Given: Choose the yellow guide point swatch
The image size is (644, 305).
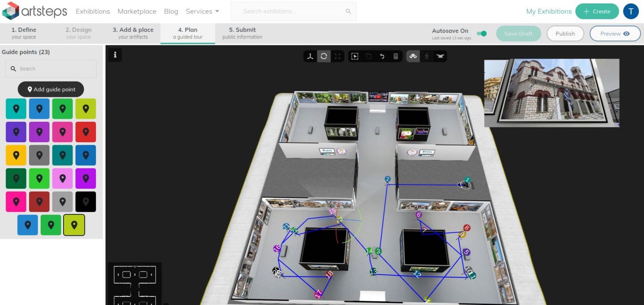Looking at the screenshot, I should pyautogui.click(x=16, y=155).
